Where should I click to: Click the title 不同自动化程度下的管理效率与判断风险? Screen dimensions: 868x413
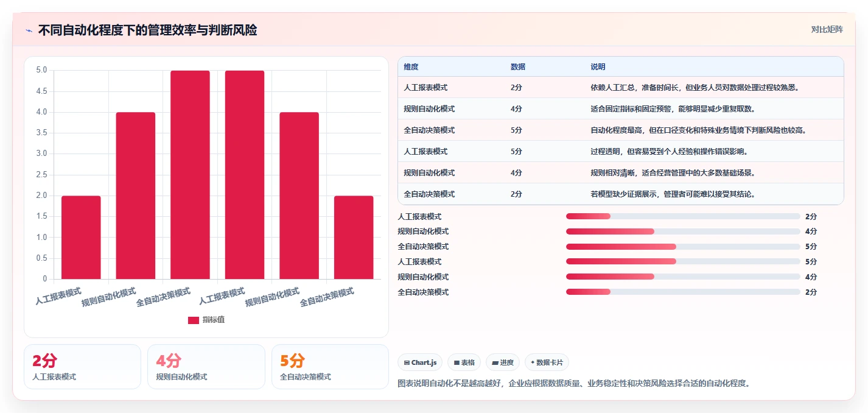coord(147,30)
